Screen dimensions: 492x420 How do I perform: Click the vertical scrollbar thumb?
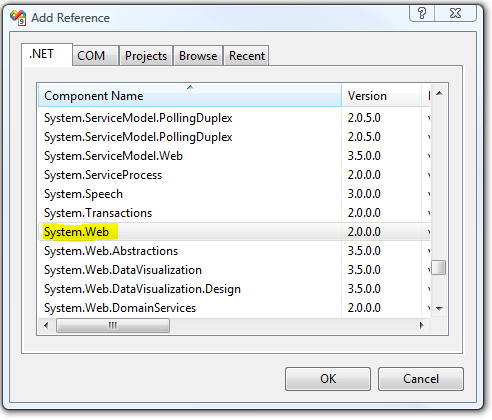coord(439,268)
